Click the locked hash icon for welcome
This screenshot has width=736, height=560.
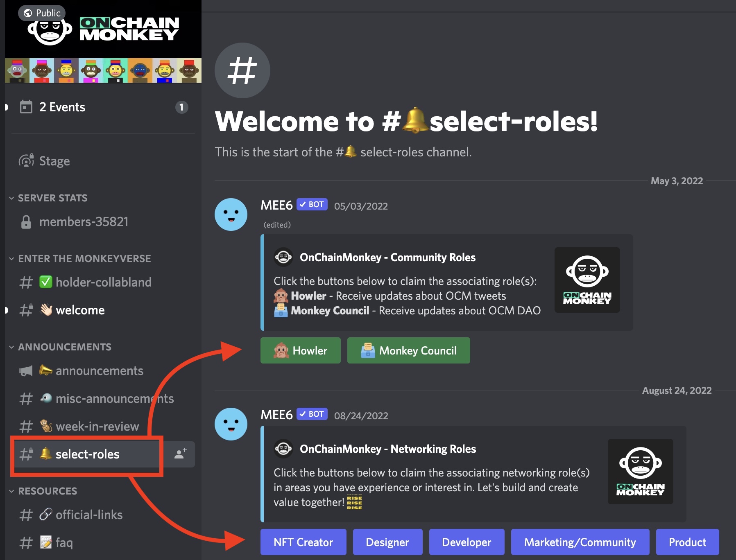[26, 310]
